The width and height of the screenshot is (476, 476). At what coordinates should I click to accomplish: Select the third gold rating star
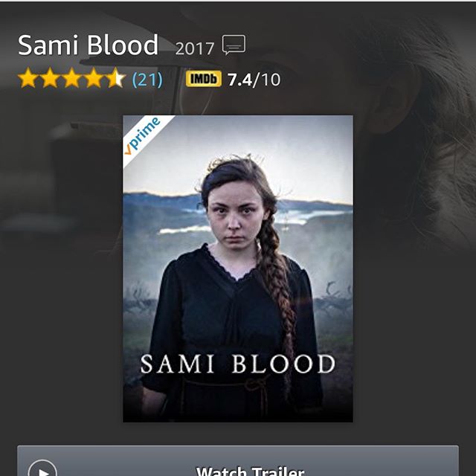click(x=71, y=78)
